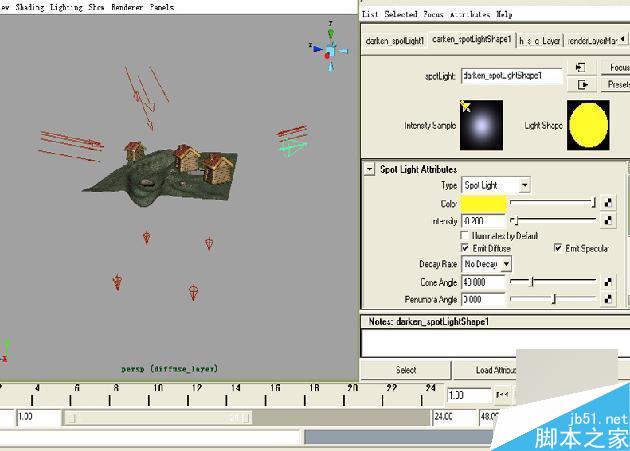The image size is (630, 451).
Task: Click the Notes text area
Action: [495, 342]
